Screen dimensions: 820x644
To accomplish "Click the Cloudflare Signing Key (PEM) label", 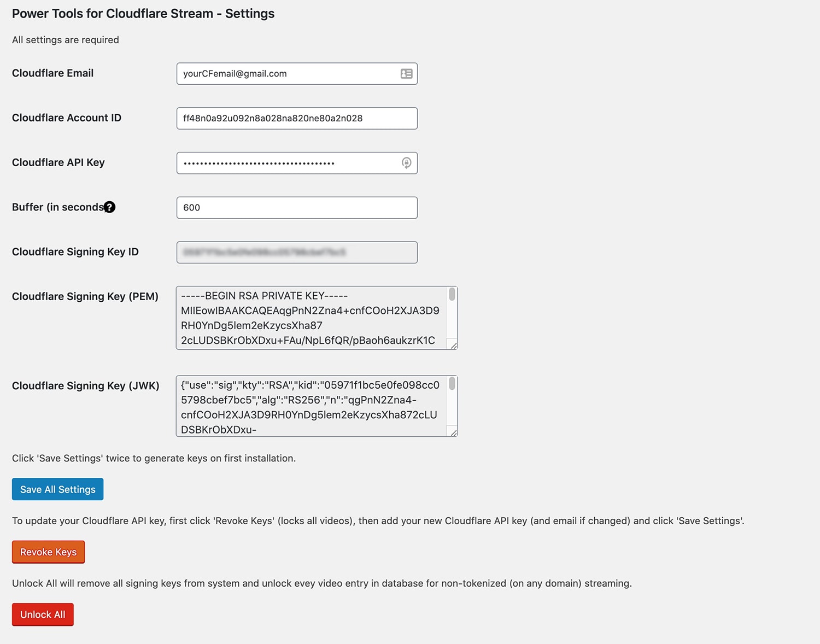I will click(85, 296).
